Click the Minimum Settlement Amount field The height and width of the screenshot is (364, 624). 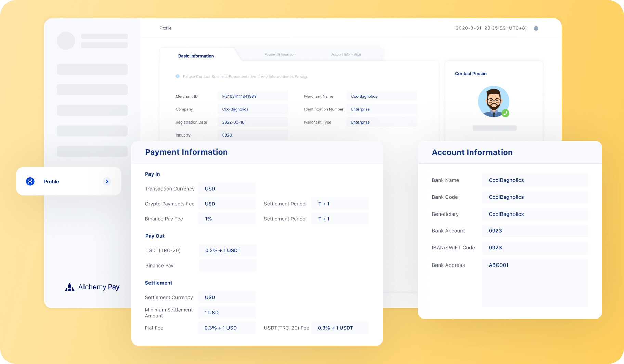[227, 312]
